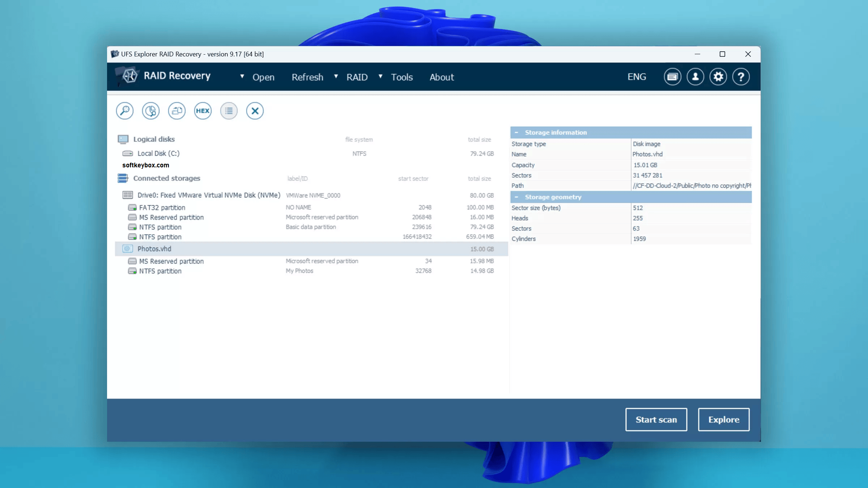Viewport: 868px width, 488px height.
Task: Close the current storage with the X icon
Action: (255, 111)
